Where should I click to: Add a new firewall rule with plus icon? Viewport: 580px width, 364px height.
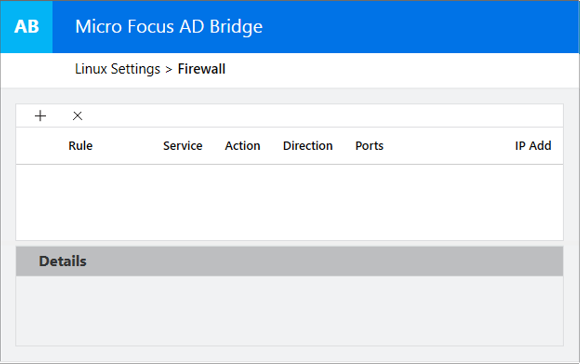(x=40, y=116)
